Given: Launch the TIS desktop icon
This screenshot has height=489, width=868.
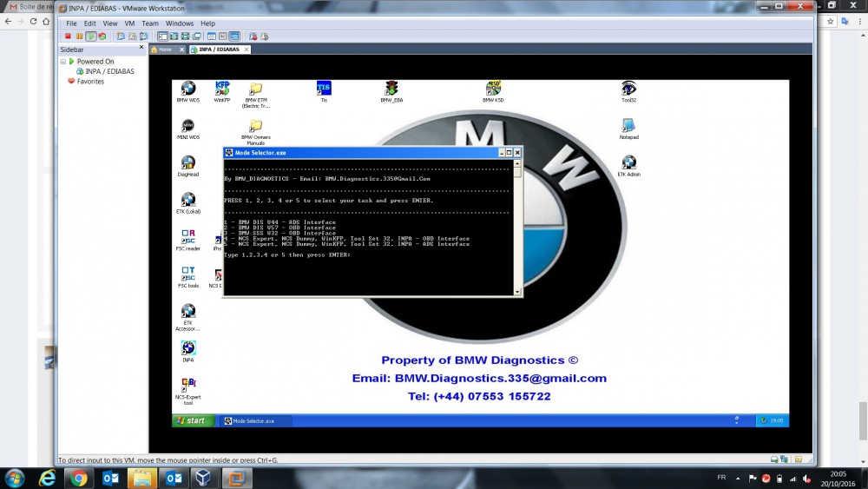Looking at the screenshot, I should [324, 91].
